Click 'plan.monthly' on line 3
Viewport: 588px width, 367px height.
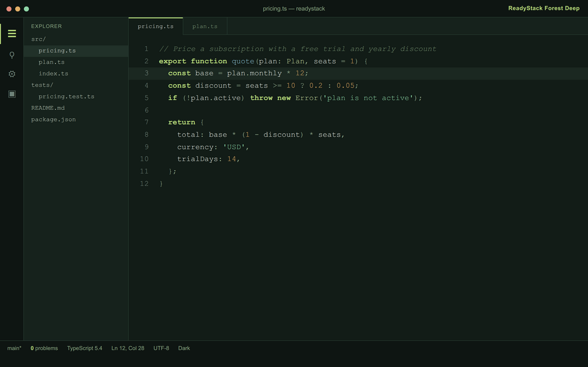(x=255, y=74)
